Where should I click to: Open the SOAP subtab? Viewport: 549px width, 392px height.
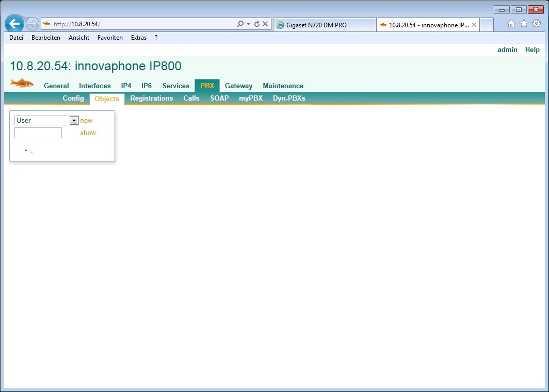(219, 99)
